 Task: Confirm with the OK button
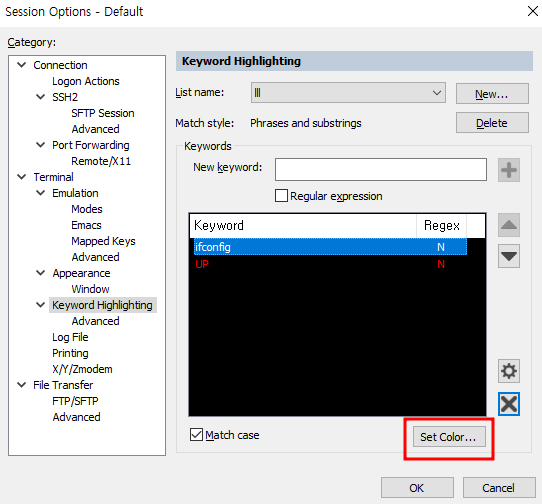point(417,488)
